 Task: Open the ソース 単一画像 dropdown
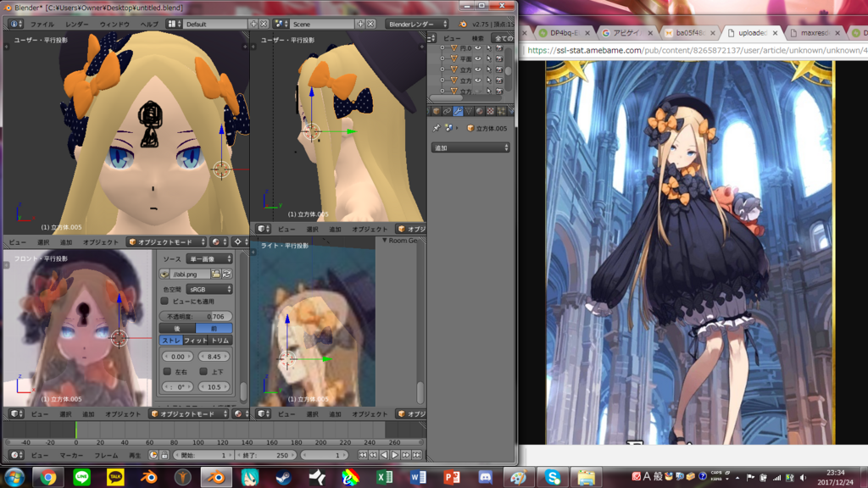(209, 259)
